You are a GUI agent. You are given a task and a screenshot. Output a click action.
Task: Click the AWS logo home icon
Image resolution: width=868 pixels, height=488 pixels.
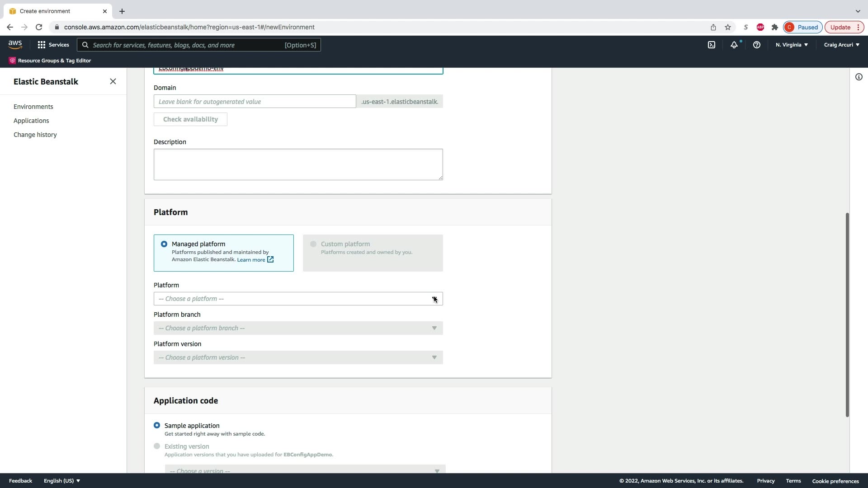click(15, 45)
